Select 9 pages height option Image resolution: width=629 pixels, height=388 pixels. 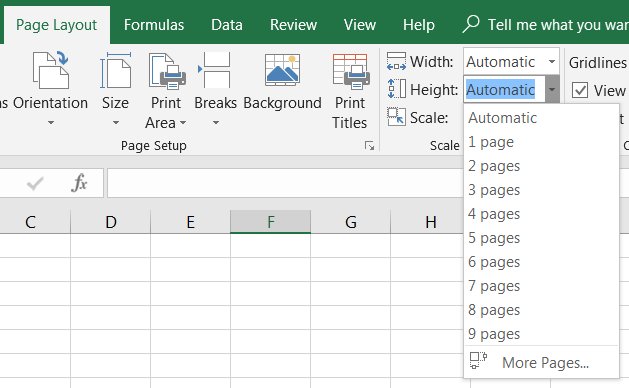coord(541,334)
